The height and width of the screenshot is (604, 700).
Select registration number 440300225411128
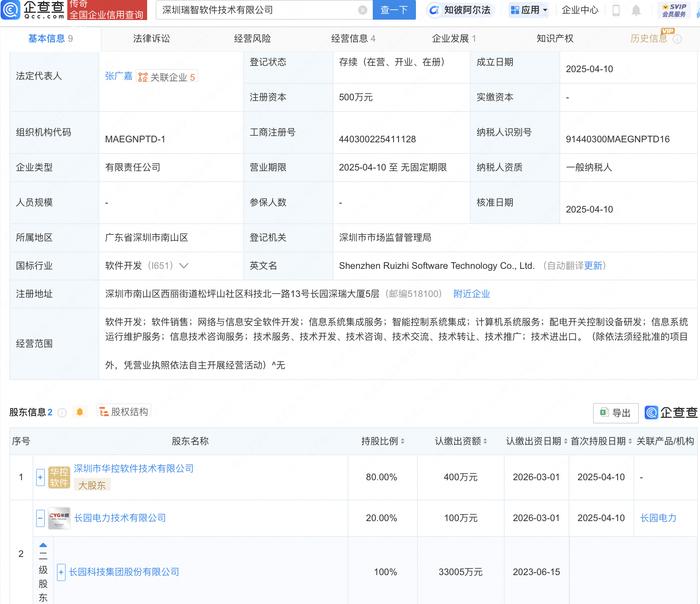coord(377,139)
